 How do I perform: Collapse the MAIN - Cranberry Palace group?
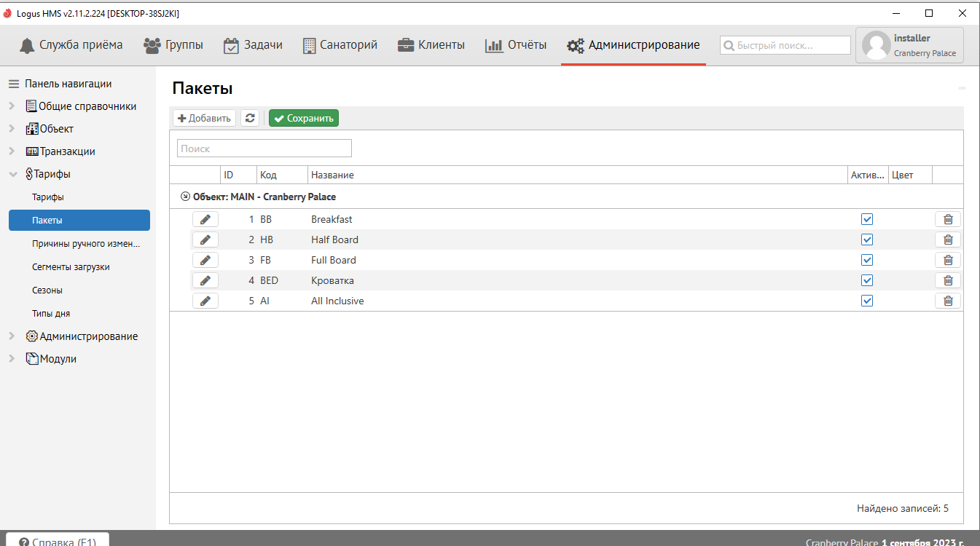pyautogui.click(x=185, y=197)
